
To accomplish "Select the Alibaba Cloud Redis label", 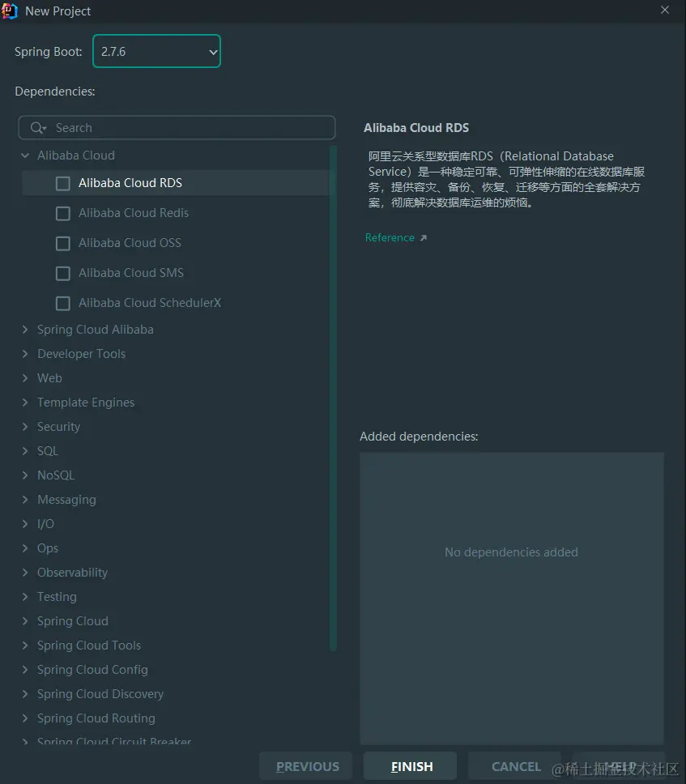I will 134,213.
